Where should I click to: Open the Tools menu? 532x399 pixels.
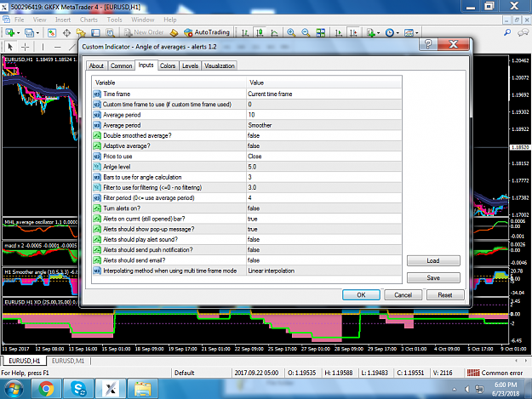pos(114,20)
